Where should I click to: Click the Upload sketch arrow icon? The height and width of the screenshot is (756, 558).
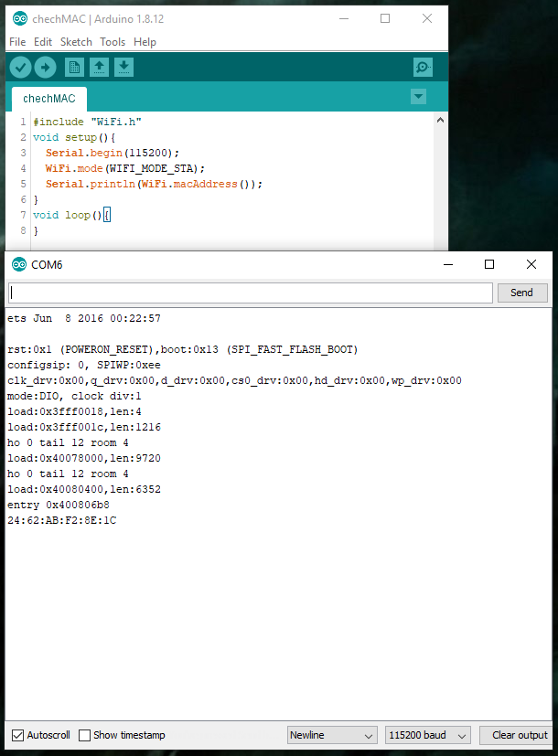point(45,68)
